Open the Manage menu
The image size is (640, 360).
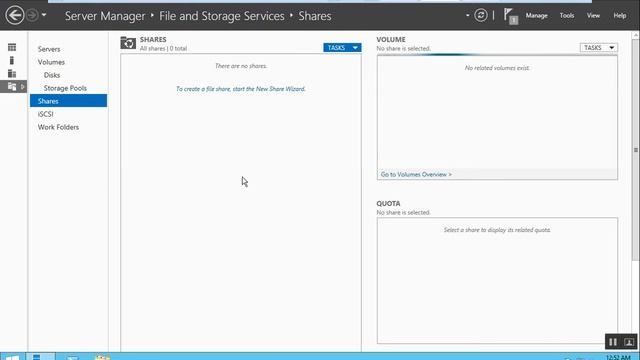(536, 16)
